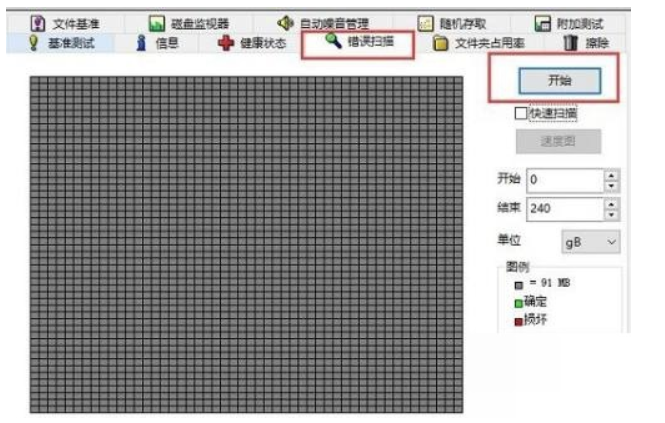Click the 损坏 legend label
The height and width of the screenshot is (423, 665).
[535, 319]
